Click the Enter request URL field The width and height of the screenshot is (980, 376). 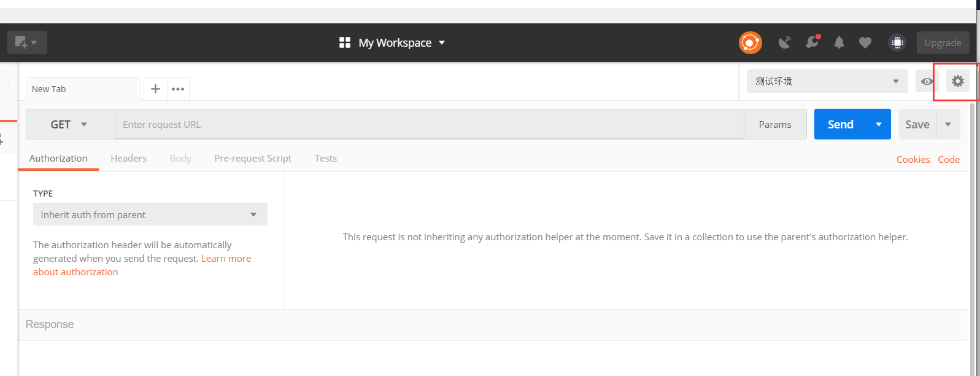tap(428, 124)
